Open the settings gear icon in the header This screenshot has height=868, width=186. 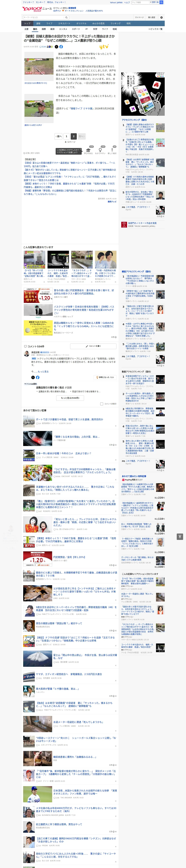click(161, 18)
